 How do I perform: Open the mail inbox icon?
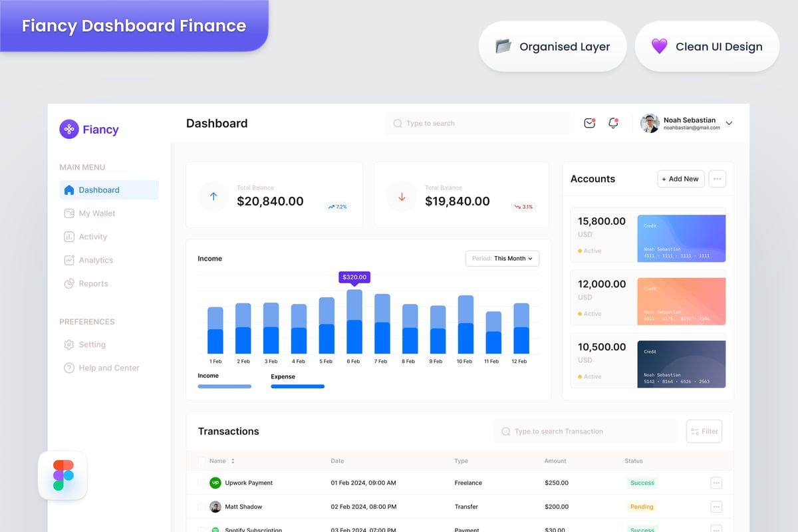(589, 123)
